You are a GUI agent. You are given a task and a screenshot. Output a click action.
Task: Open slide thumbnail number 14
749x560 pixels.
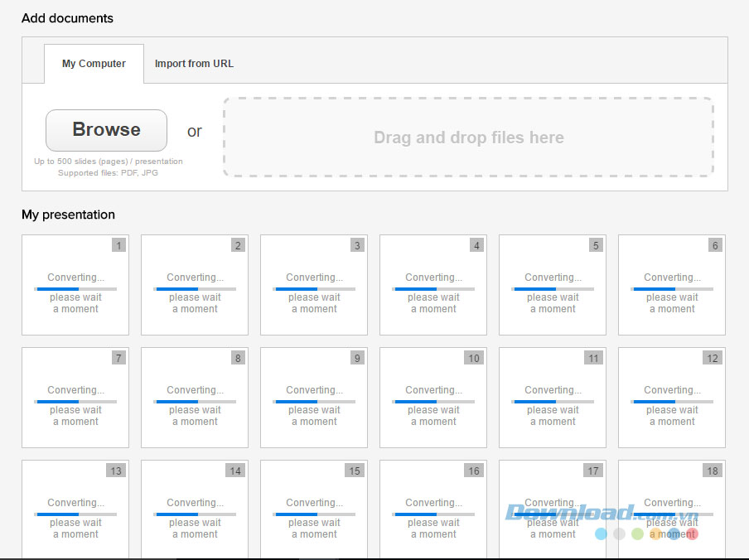point(195,509)
